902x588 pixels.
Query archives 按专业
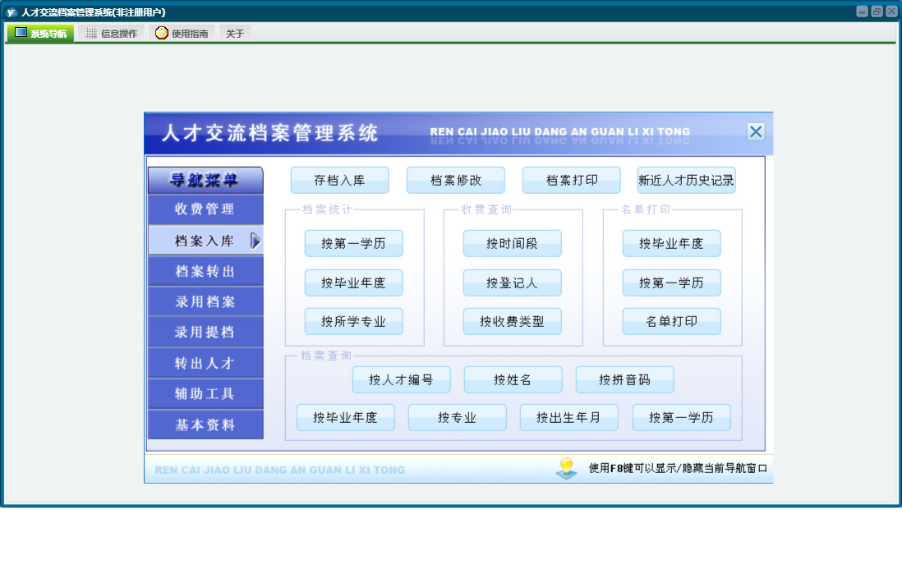458,417
